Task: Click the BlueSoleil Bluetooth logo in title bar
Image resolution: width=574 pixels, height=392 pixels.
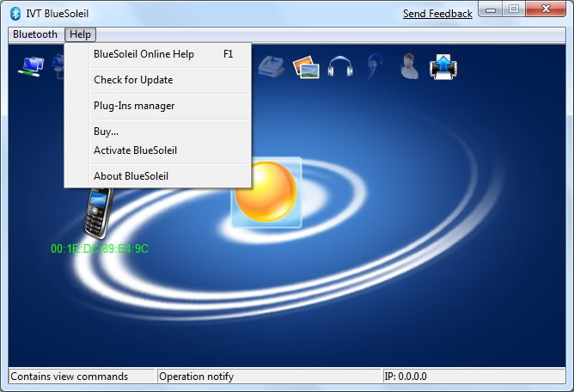Action: (x=15, y=14)
